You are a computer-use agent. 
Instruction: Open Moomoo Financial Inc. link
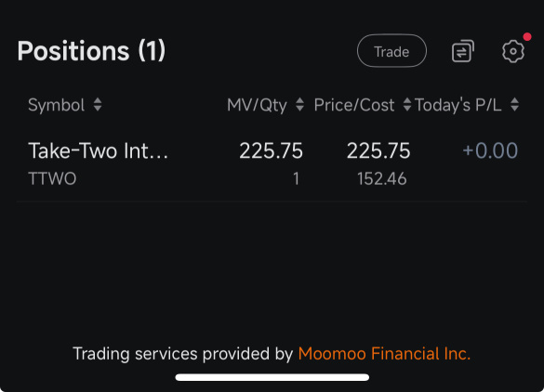(384, 354)
